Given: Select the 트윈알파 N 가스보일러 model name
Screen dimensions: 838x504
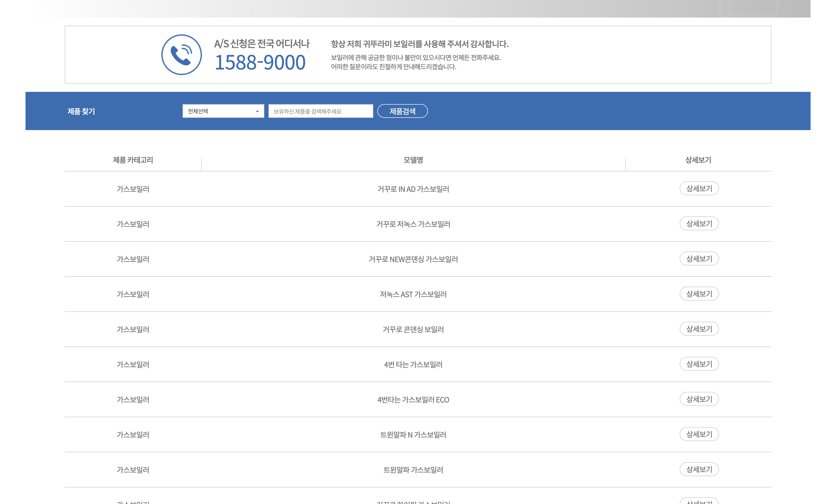Looking at the screenshot, I should 413,435.
